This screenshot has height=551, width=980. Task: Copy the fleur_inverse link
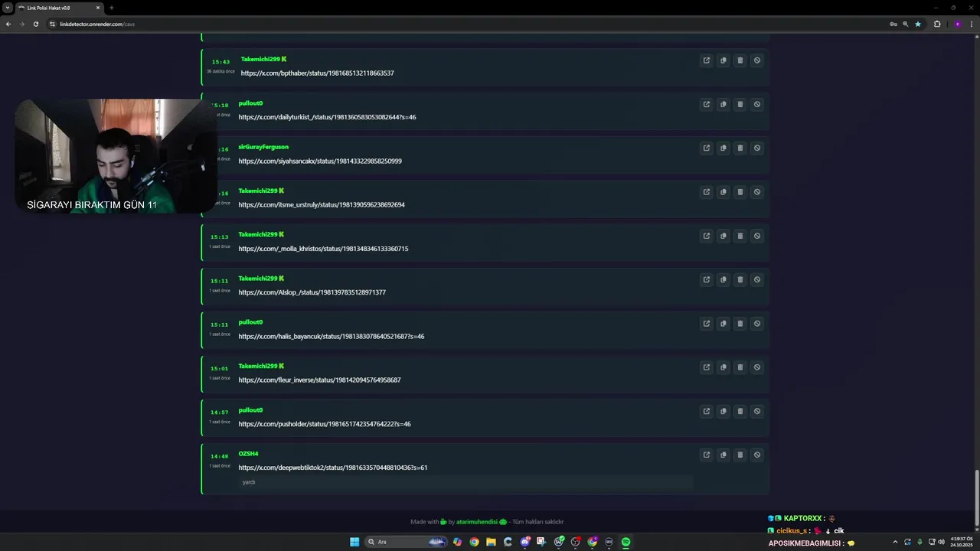click(x=723, y=367)
